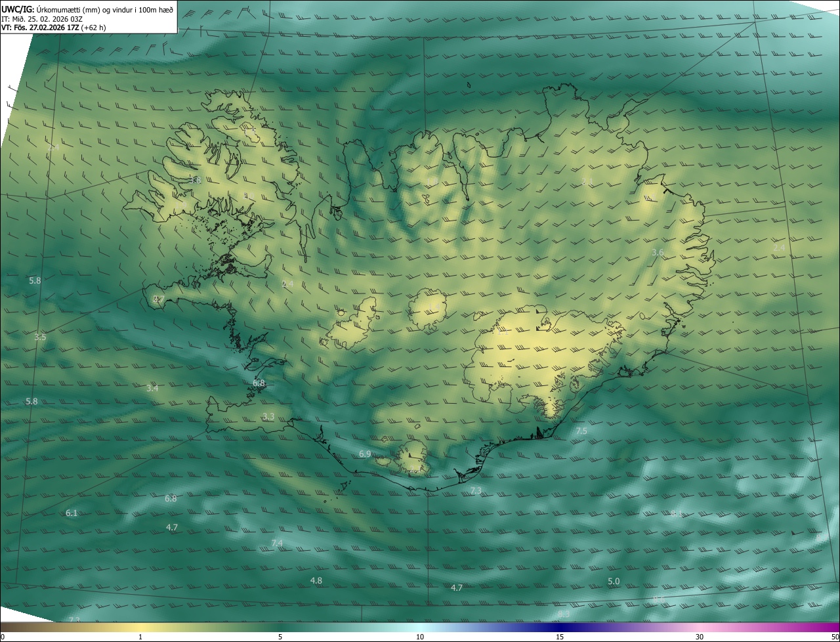Click the colorbar tick label 30
This screenshot has width=840, height=642.
(700, 637)
